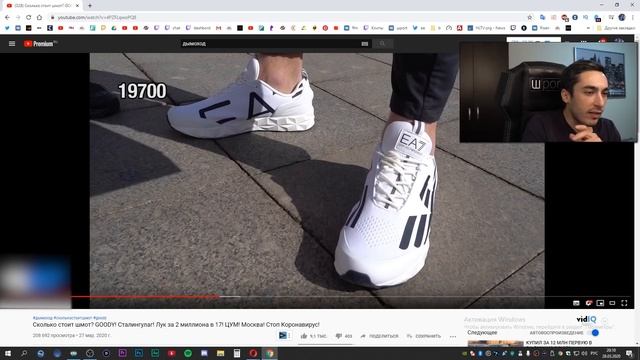This screenshot has height=360, width=640.
Task: Expand the 'Другие закладки' bookmarks folder
Action: click(616, 28)
